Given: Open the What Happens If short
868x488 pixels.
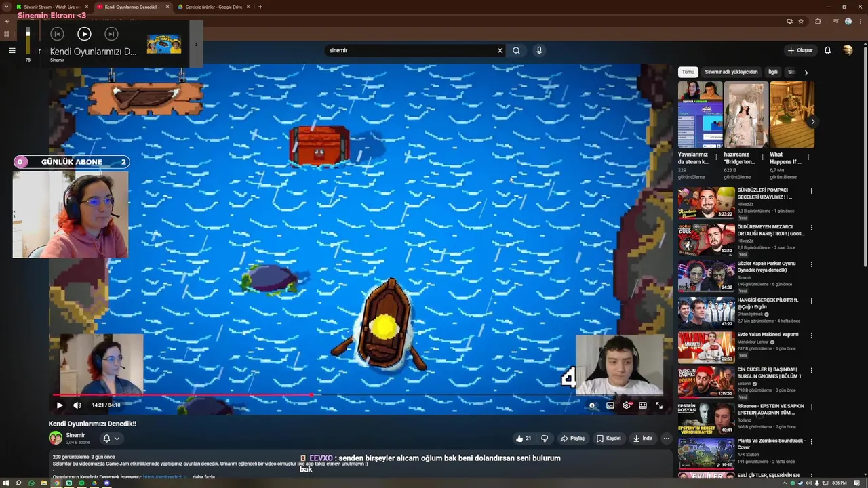Looking at the screenshot, I should tap(792, 115).
